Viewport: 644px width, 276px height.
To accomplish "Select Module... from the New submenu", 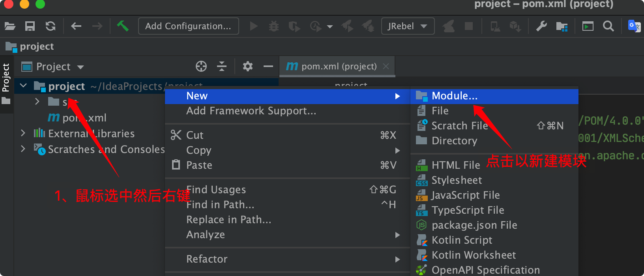I will tap(454, 96).
